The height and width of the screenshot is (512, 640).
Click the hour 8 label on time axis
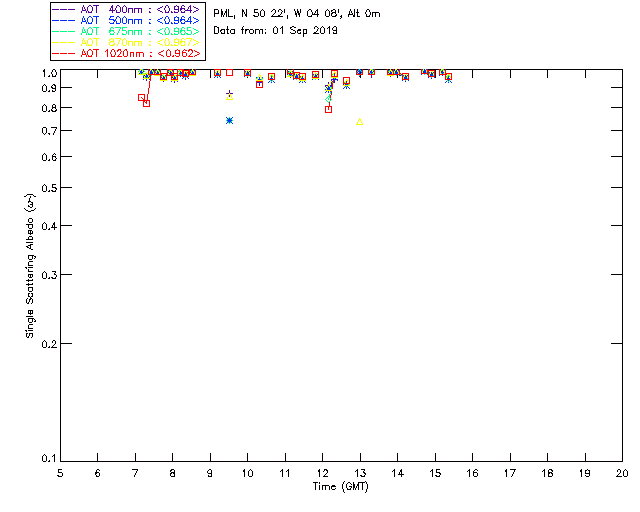click(x=173, y=473)
